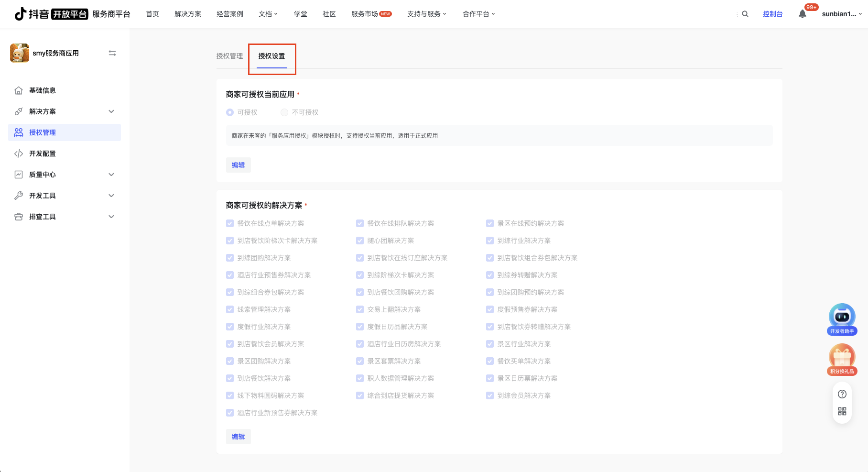
Task: Click 编辑 under 商家可授权当前应用
Action: point(238,165)
